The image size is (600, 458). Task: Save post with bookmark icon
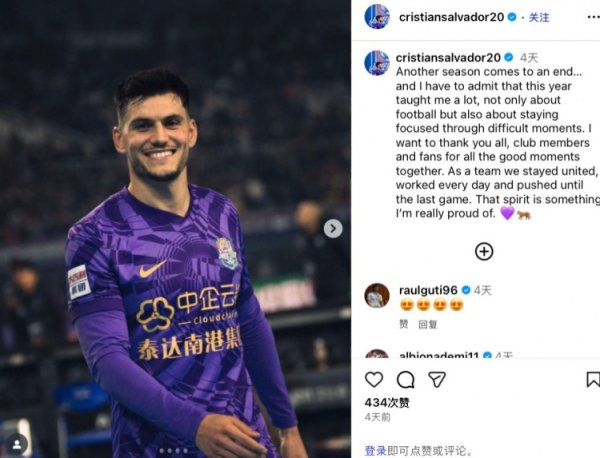pyautogui.click(x=593, y=379)
